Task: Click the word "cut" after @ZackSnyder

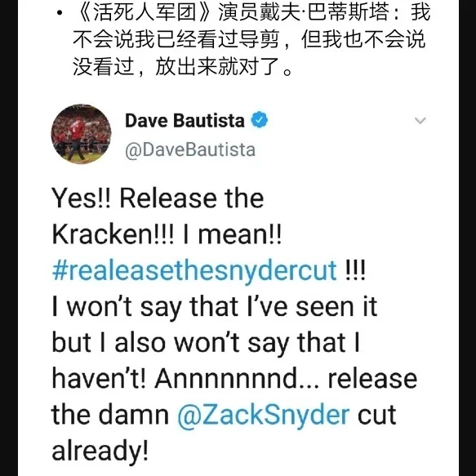Action: click(376, 415)
